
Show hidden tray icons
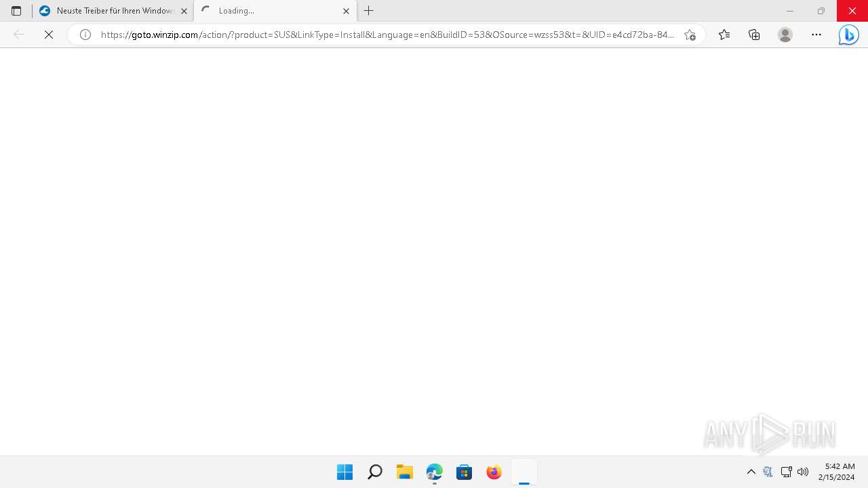[x=751, y=472]
